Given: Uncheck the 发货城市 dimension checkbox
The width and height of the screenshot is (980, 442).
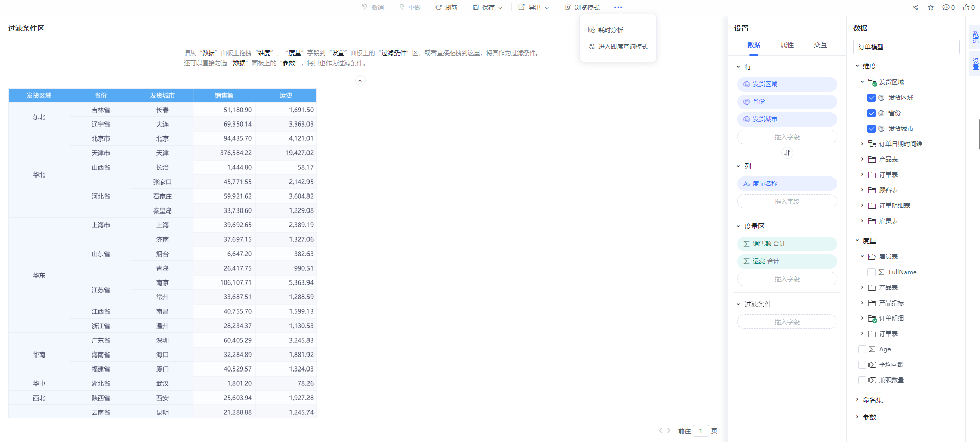Looking at the screenshot, I should click(872, 129).
